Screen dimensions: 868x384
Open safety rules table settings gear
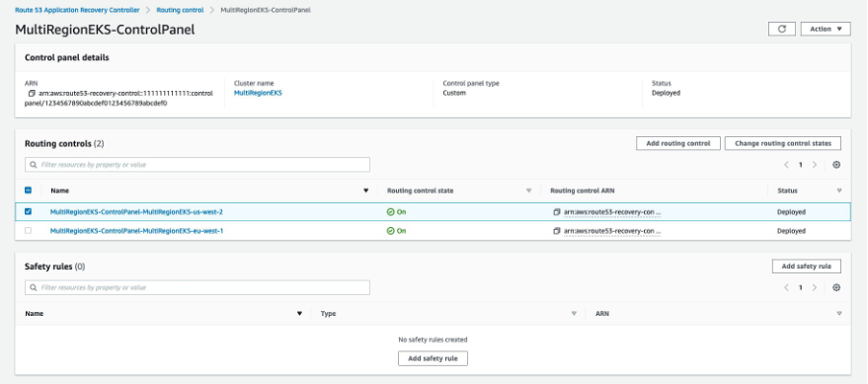[836, 287]
